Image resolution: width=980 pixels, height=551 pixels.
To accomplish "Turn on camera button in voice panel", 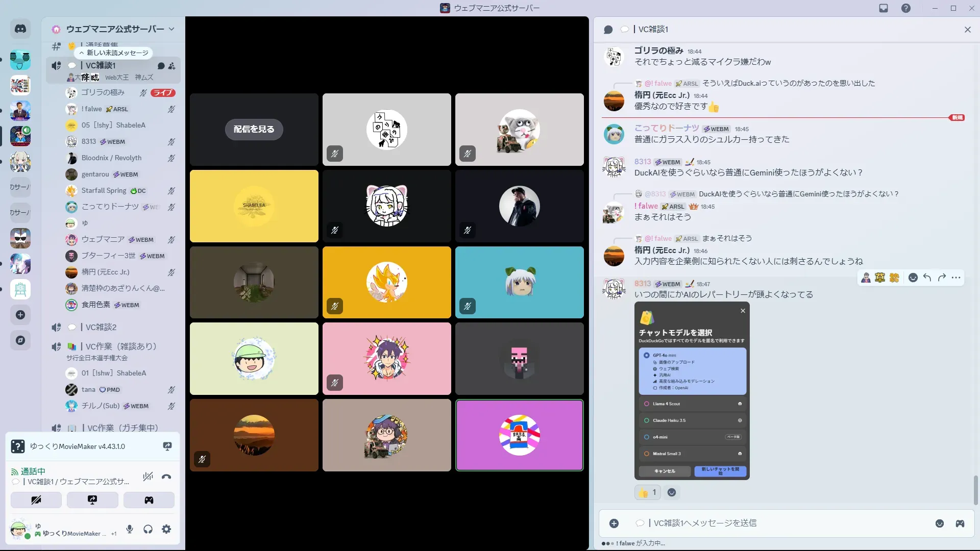I will click(x=36, y=500).
